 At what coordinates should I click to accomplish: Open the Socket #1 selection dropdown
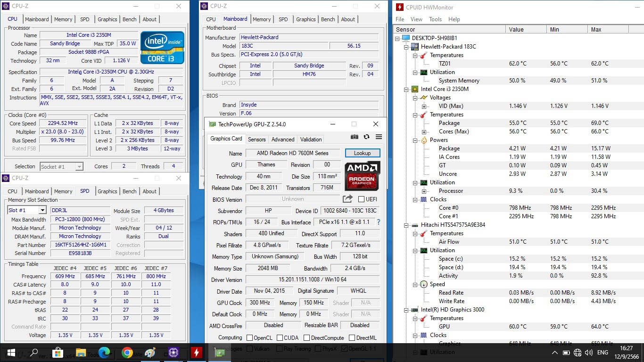tap(79, 166)
